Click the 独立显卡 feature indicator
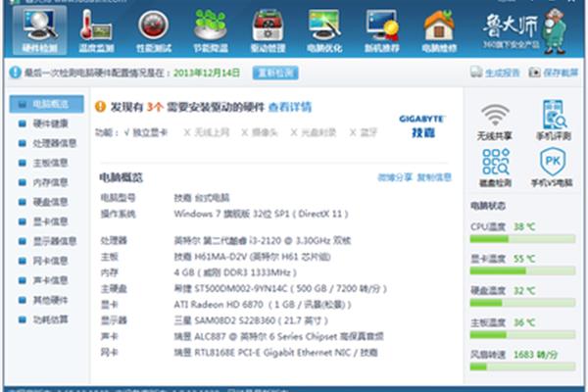Image resolution: width=588 pixels, height=392 pixels. [x=146, y=132]
